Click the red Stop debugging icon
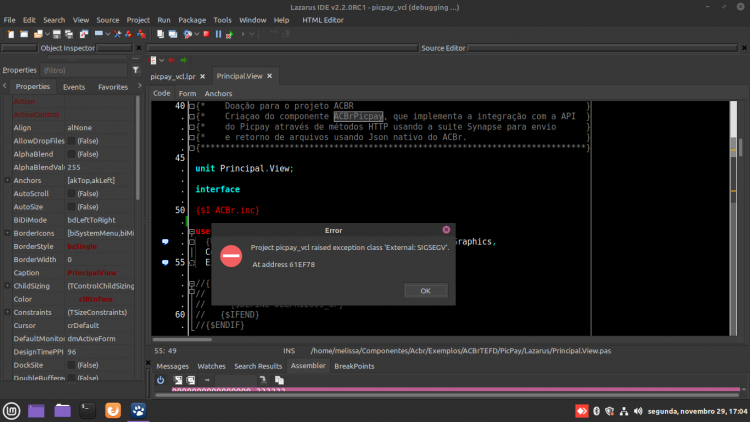This screenshot has height=422, width=750. (x=206, y=34)
